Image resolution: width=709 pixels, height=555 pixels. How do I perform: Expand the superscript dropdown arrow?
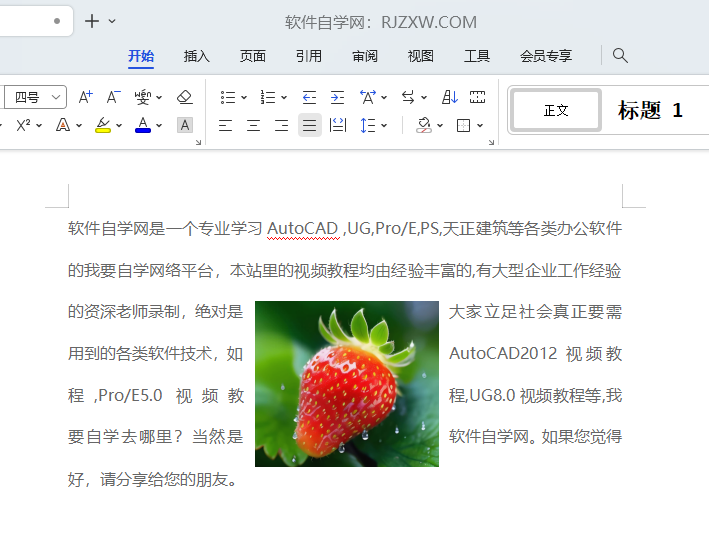click(39, 126)
